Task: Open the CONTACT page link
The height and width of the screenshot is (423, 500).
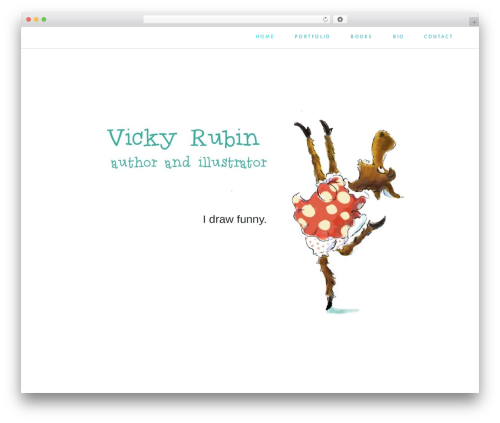Action: click(438, 36)
